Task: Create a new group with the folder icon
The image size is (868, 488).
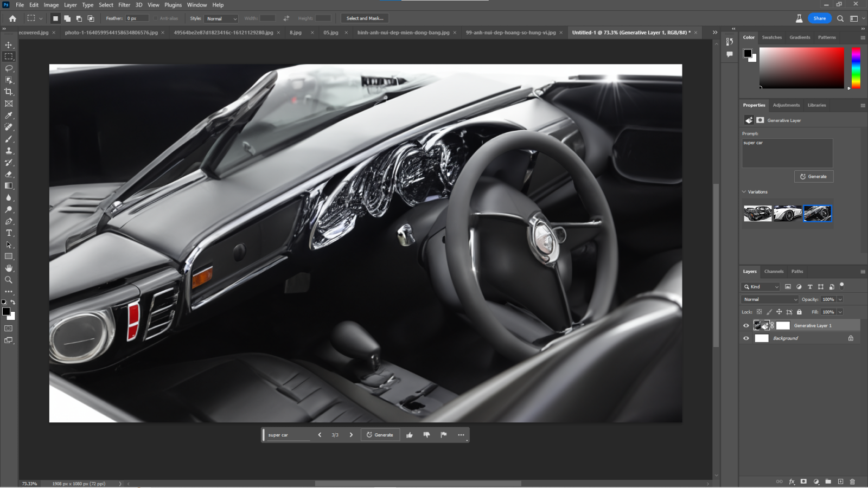Action: 828,481
